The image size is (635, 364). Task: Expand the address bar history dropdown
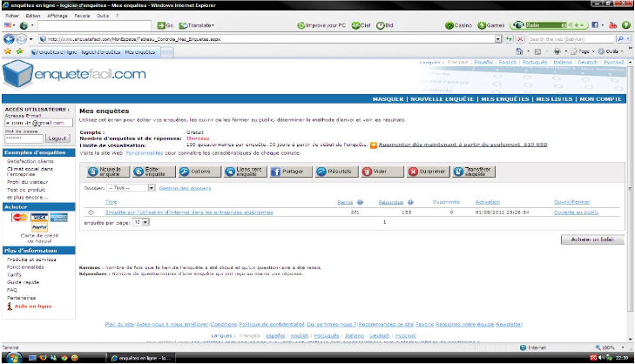pyautogui.click(x=498, y=39)
